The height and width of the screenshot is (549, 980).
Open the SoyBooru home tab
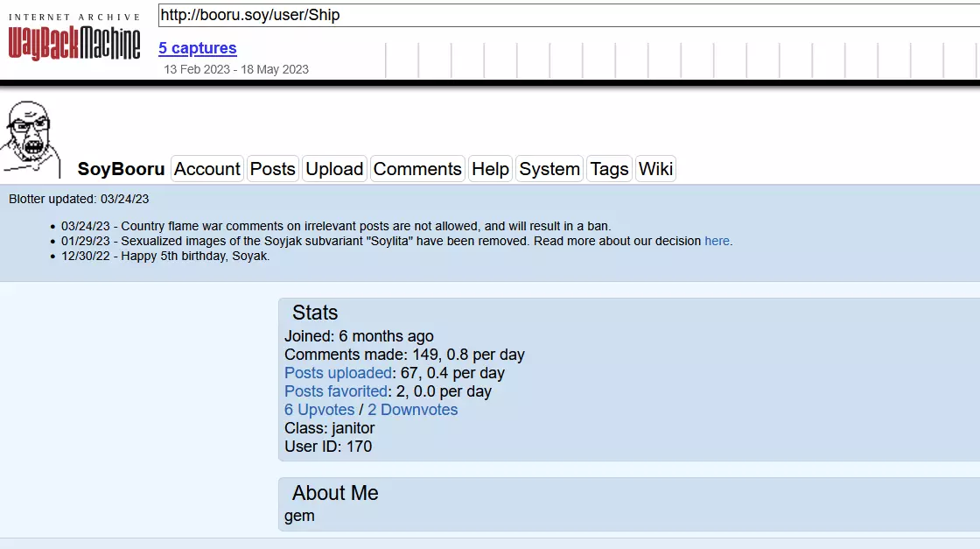tap(121, 169)
